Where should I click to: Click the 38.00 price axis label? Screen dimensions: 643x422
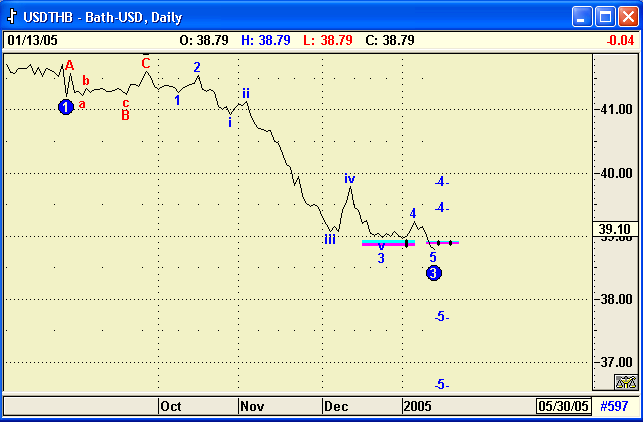point(616,299)
